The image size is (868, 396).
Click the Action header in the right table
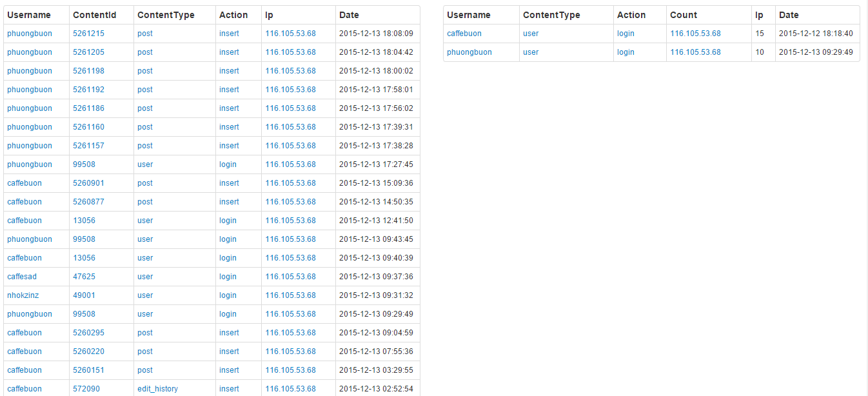tap(631, 15)
